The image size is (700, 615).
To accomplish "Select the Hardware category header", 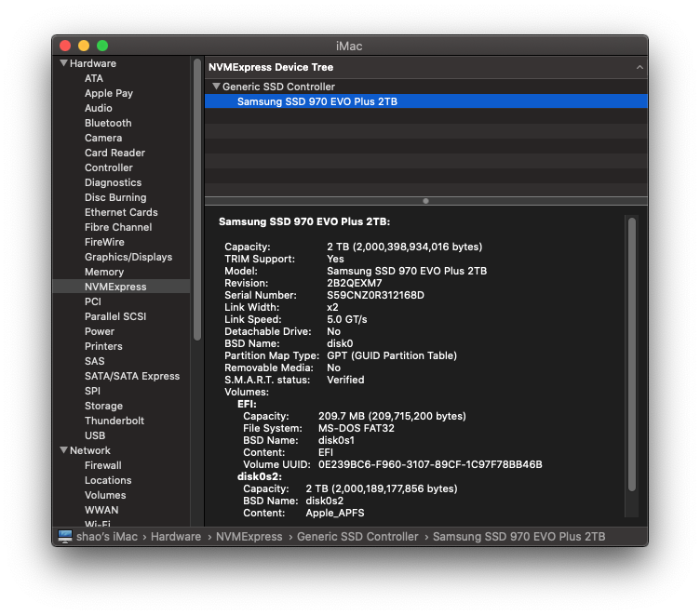I will click(x=93, y=63).
